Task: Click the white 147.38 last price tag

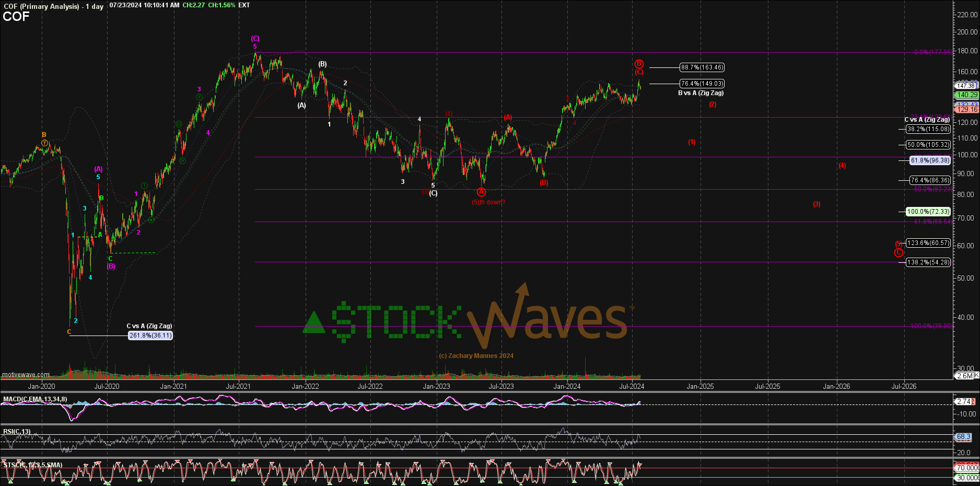Action: 965,86
